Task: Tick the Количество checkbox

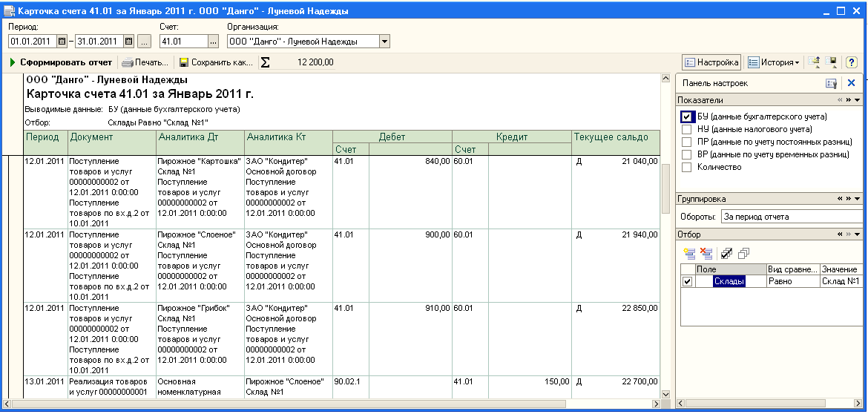Action: coord(686,167)
